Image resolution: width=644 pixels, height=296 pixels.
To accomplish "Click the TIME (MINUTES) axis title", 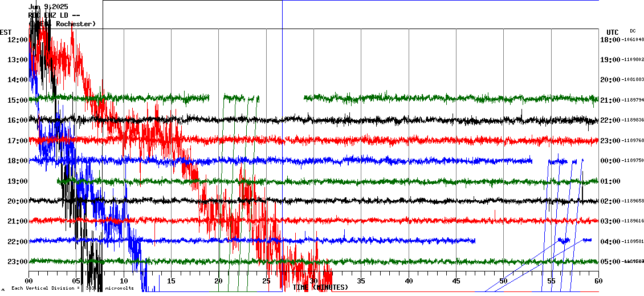I will (x=320, y=287).
